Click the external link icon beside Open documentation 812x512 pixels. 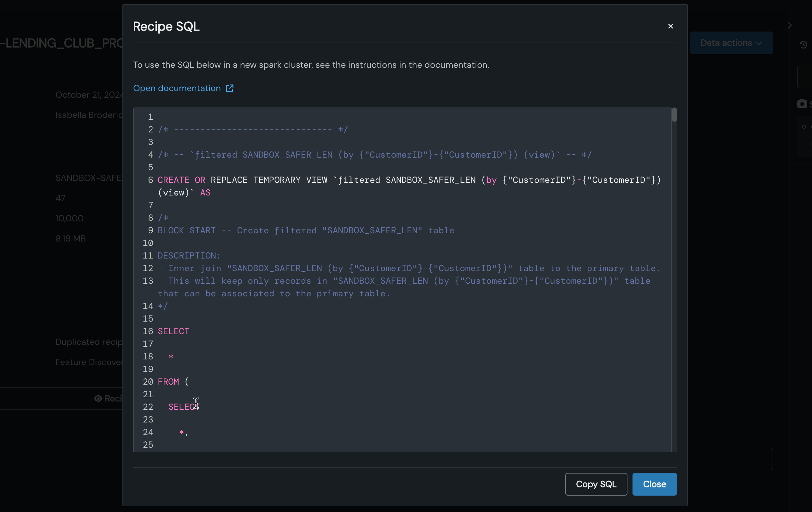230,88
